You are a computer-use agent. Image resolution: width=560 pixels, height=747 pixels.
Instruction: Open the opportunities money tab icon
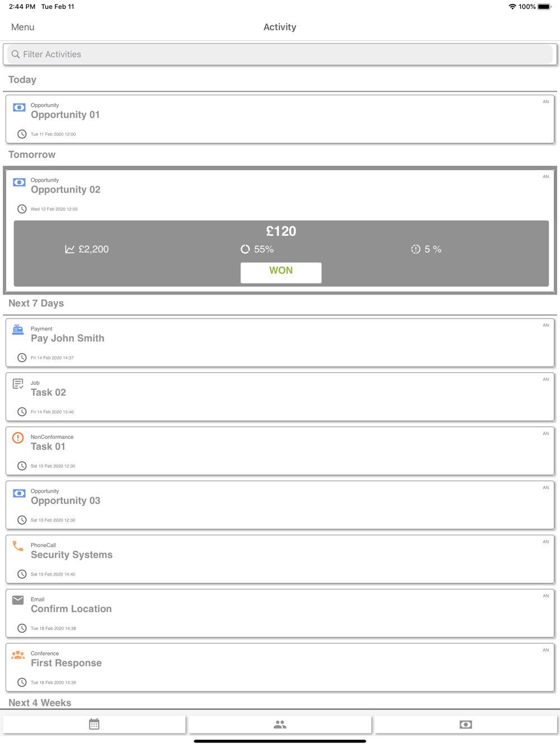click(x=465, y=724)
